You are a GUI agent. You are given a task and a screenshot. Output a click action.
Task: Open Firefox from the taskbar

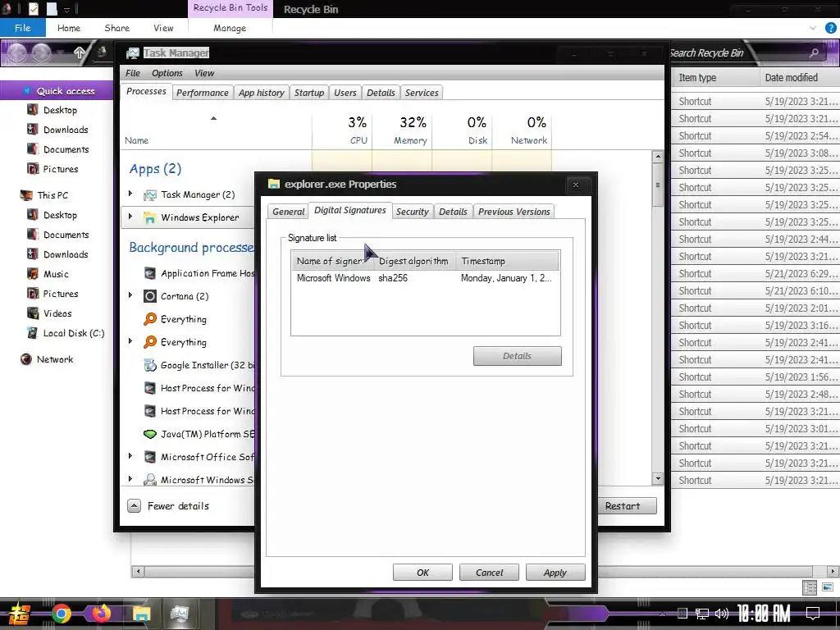tap(101, 614)
